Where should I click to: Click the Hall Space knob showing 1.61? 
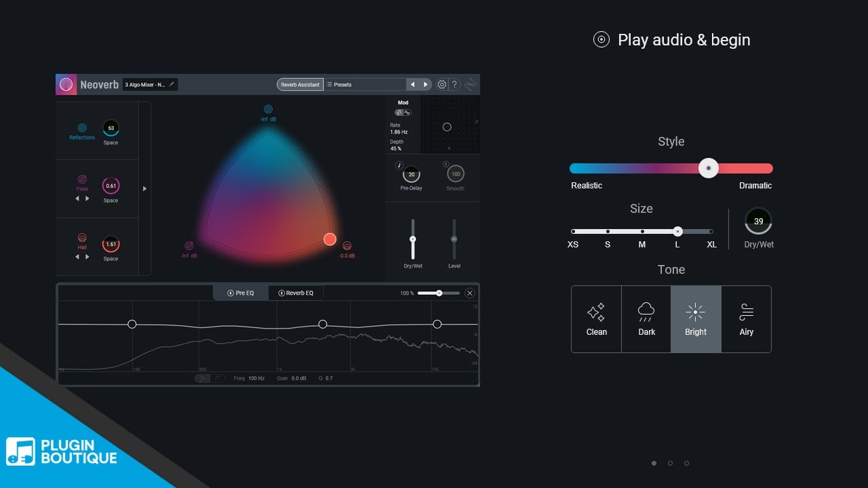tap(111, 244)
